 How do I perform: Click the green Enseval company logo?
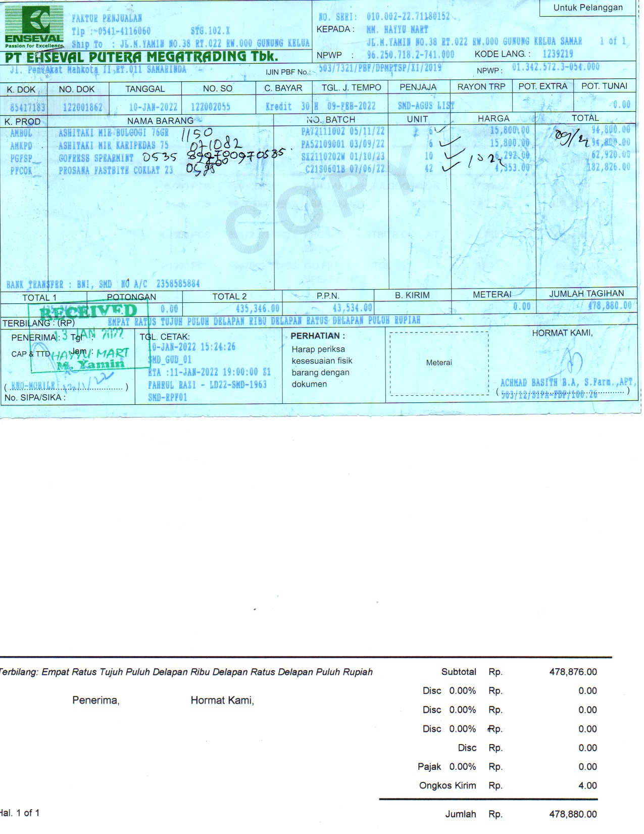(x=34, y=26)
